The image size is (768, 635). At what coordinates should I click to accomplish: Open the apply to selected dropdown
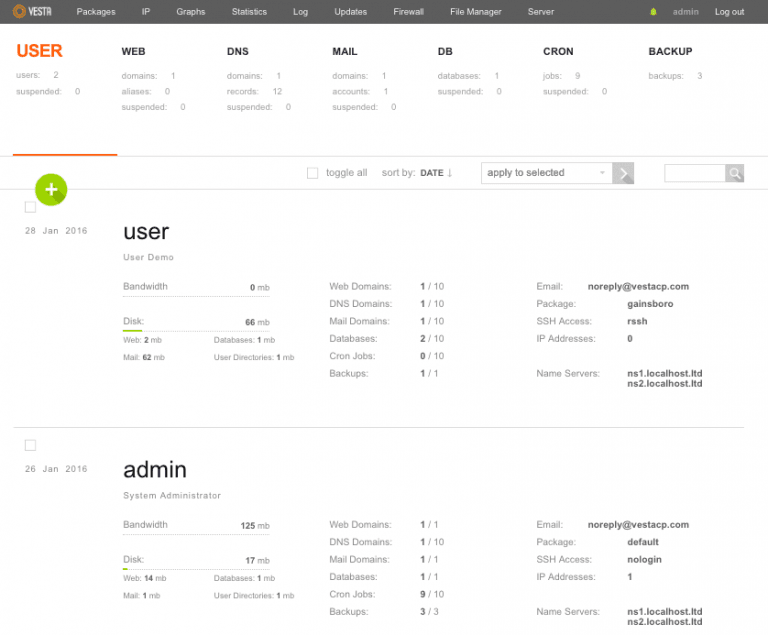tap(547, 173)
